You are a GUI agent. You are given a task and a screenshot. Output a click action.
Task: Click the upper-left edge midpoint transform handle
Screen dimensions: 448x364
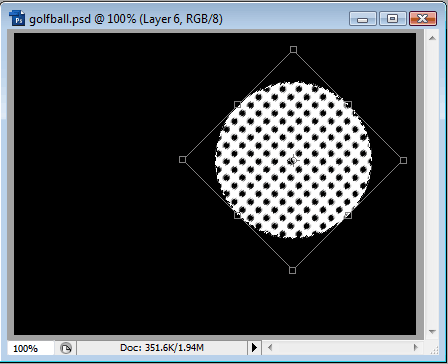(238, 105)
